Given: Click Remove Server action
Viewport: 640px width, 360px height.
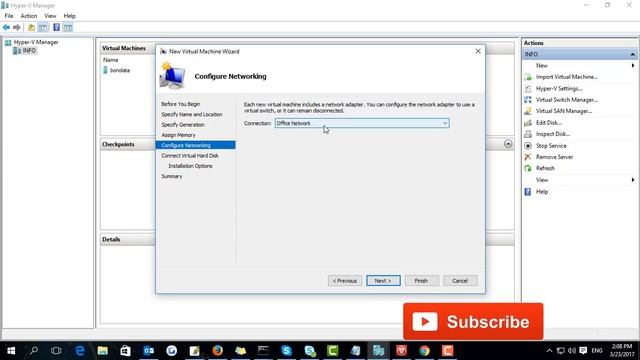Looking at the screenshot, I should 554,157.
